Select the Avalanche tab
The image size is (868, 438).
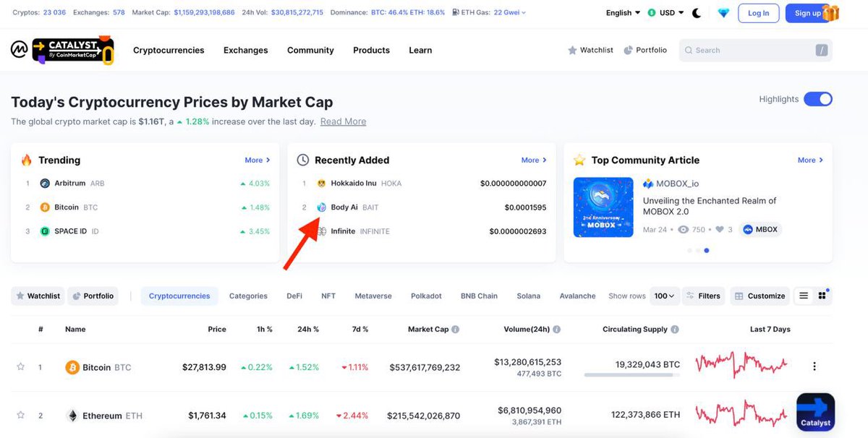tap(577, 296)
